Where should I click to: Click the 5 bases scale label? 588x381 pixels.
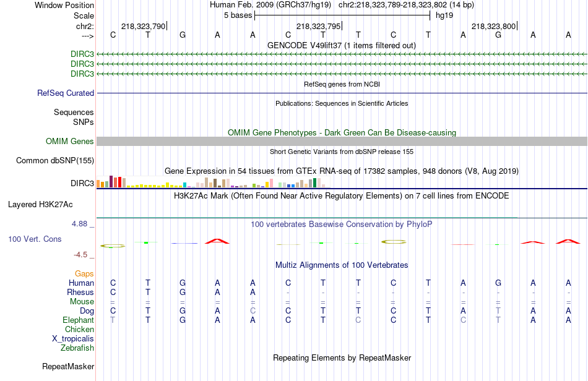(x=238, y=15)
